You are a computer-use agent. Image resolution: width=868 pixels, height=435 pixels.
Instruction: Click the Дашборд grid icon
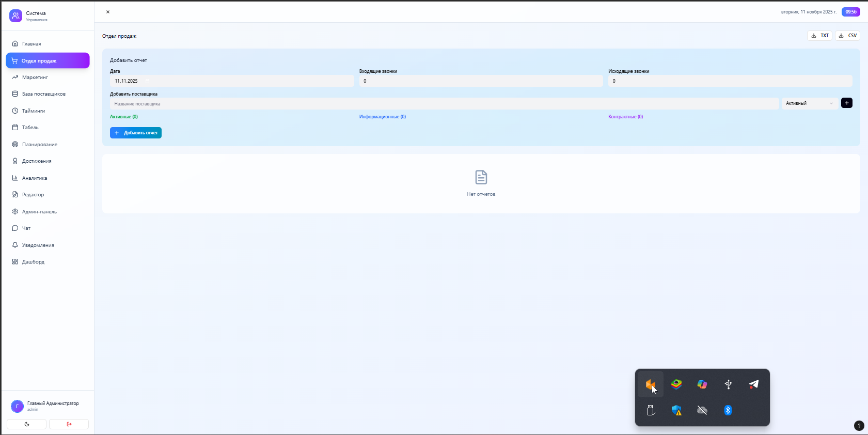(x=15, y=262)
